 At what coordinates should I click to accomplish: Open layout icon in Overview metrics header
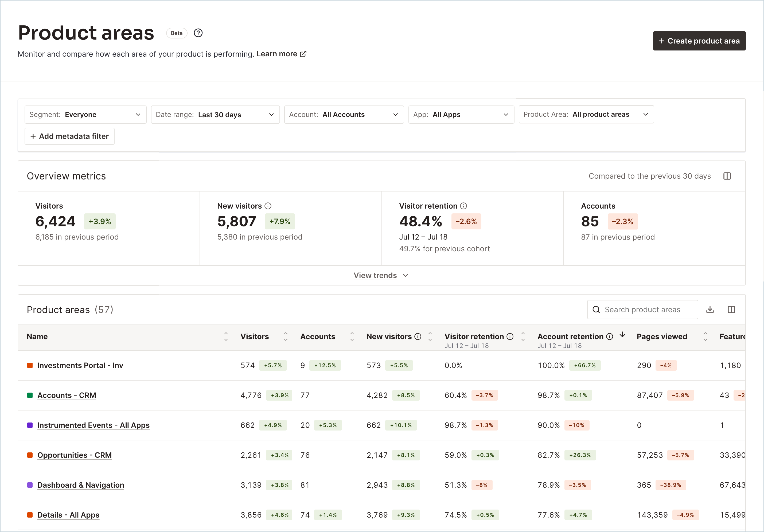(x=727, y=176)
